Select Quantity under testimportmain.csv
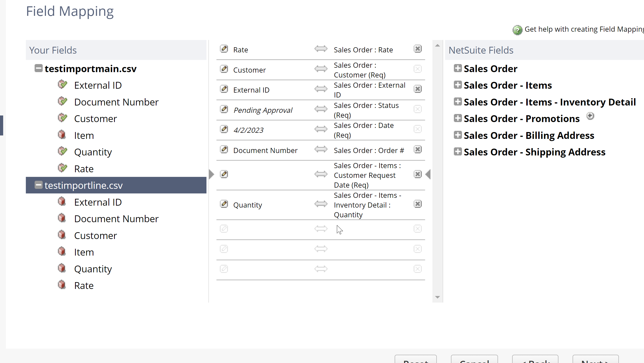644x363 pixels. pyautogui.click(x=93, y=152)
